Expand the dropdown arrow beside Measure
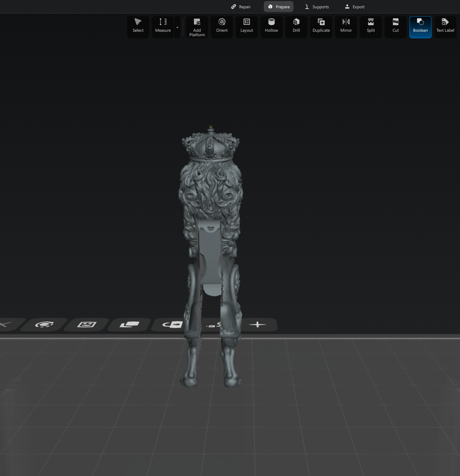The width and height of the screenshot is (460, 476). (178, 27)
